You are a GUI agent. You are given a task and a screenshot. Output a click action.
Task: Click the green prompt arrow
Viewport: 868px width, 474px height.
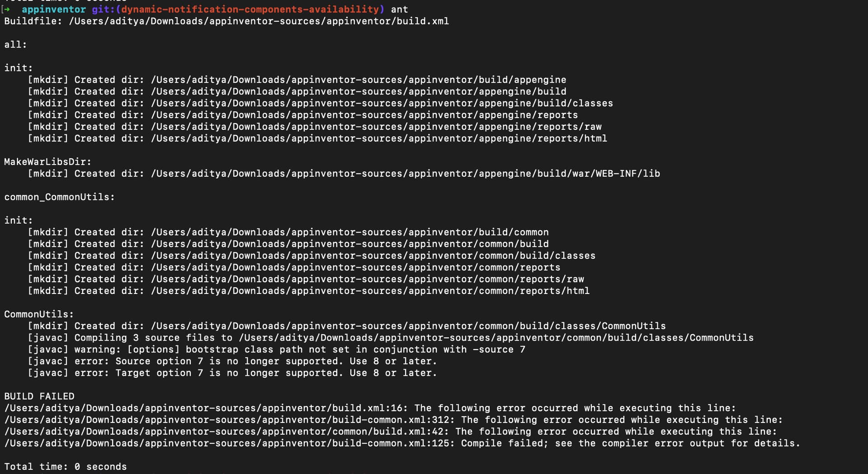(7, 9)
